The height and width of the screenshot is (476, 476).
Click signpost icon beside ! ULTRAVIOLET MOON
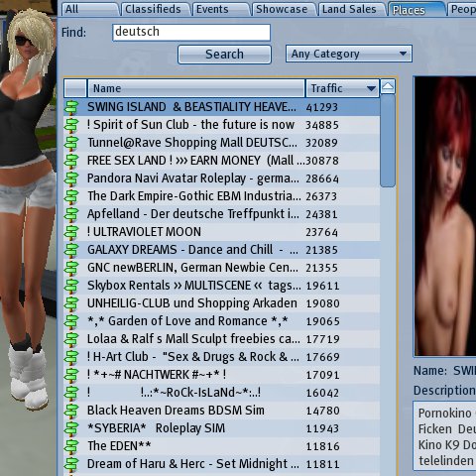pos(71,232)
